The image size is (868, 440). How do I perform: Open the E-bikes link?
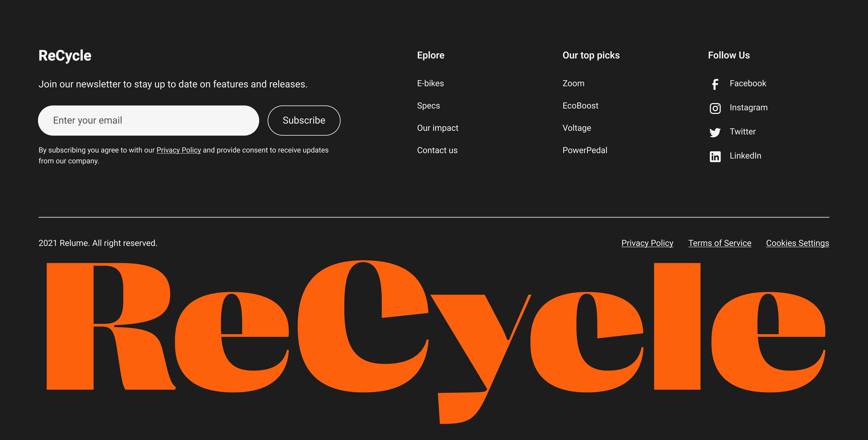point(430,83)
